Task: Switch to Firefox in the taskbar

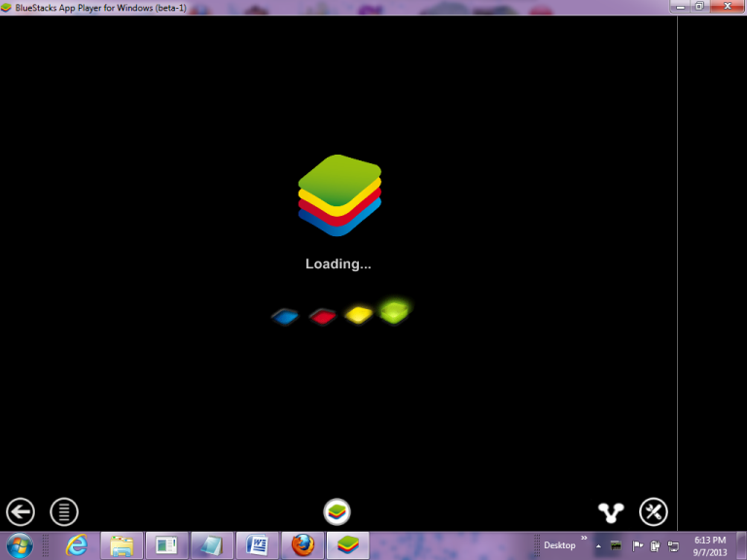Action: [x=303, y=545]
